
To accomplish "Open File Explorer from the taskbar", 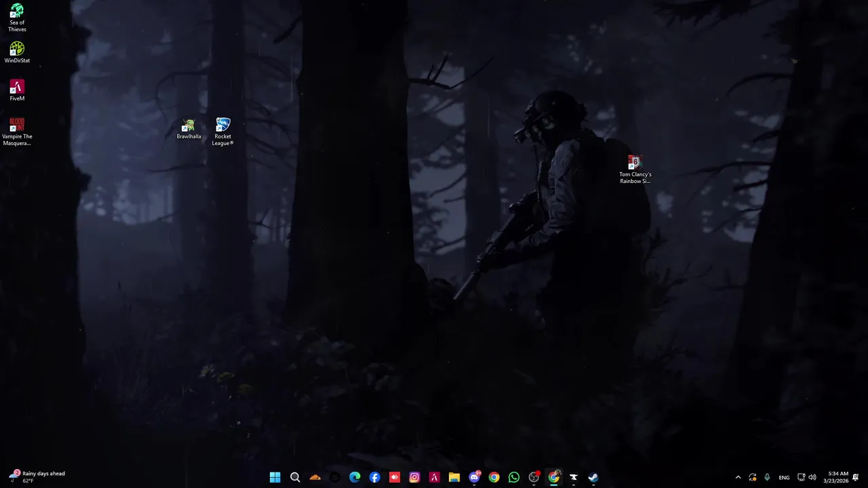I will coord(454,477).
